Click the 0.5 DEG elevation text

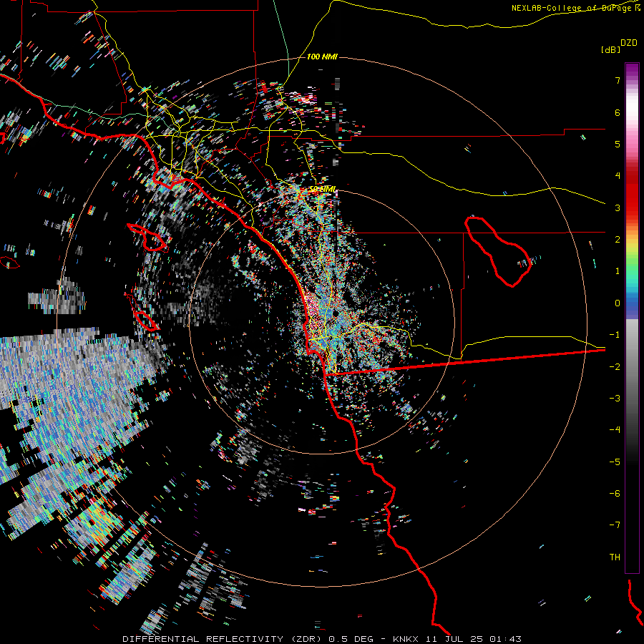351,639
